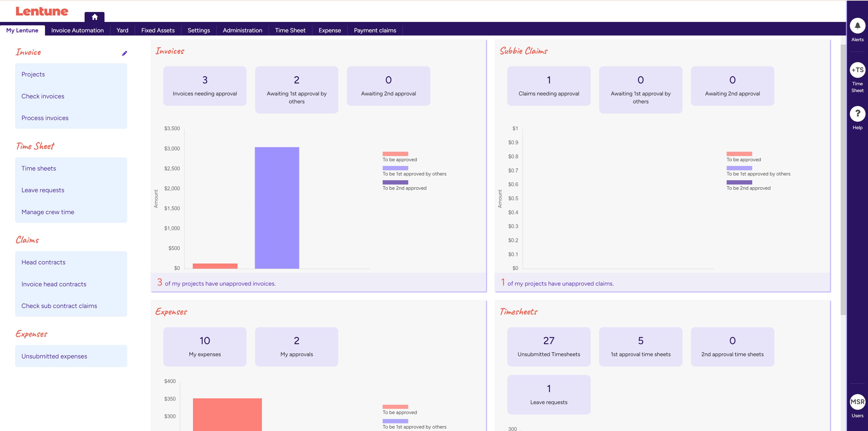
Task: Click '1 of my projects have unapproved claims'
Action: pos(557,283)
